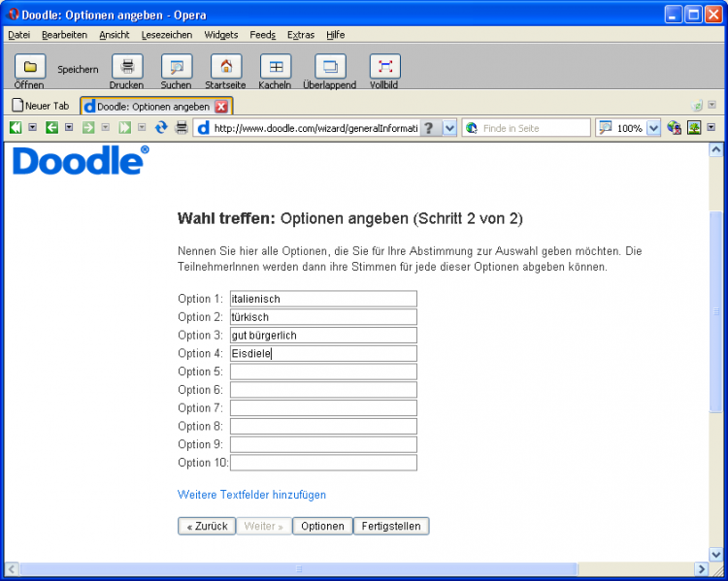
Task: Focus the empty Option 9 field
Action: point(323,444)
